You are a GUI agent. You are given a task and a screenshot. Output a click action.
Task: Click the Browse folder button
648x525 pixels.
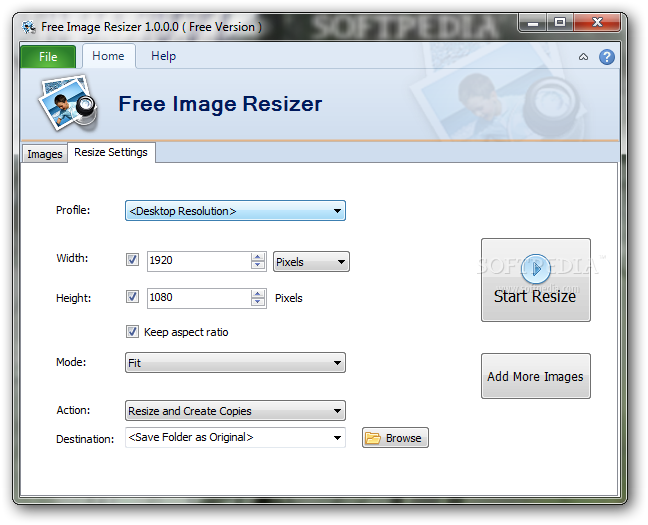[395, 438]
